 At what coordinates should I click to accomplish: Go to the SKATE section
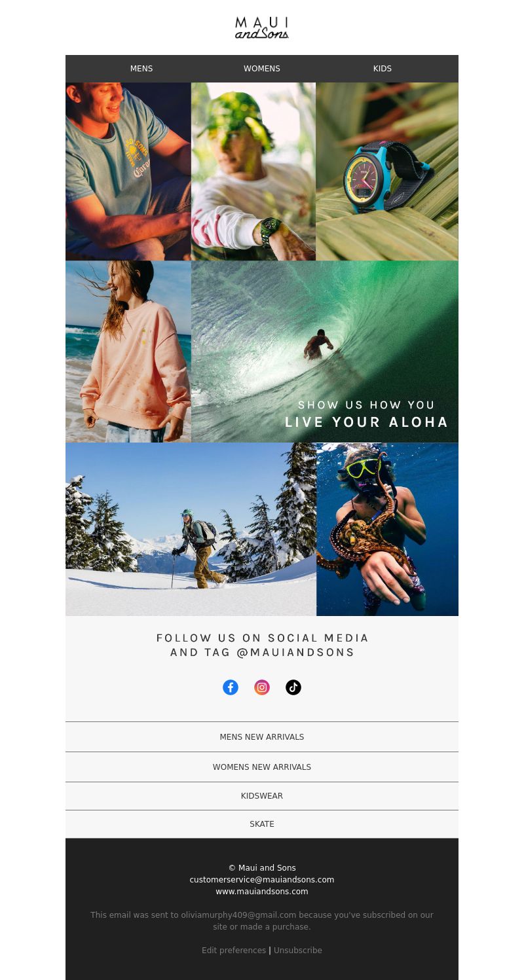click(x=262, y=824)
